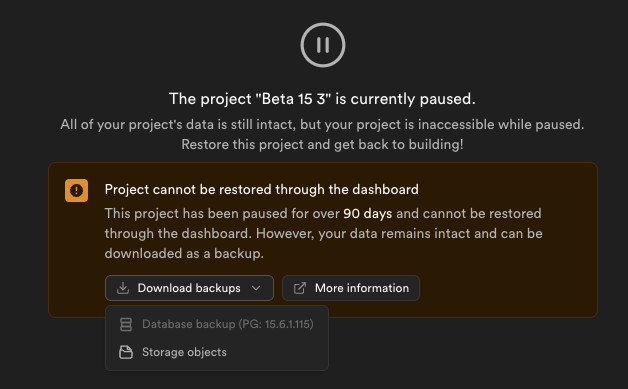
Task: Click "This project has been paused for over" text
Action: click(x=222, y=214)
